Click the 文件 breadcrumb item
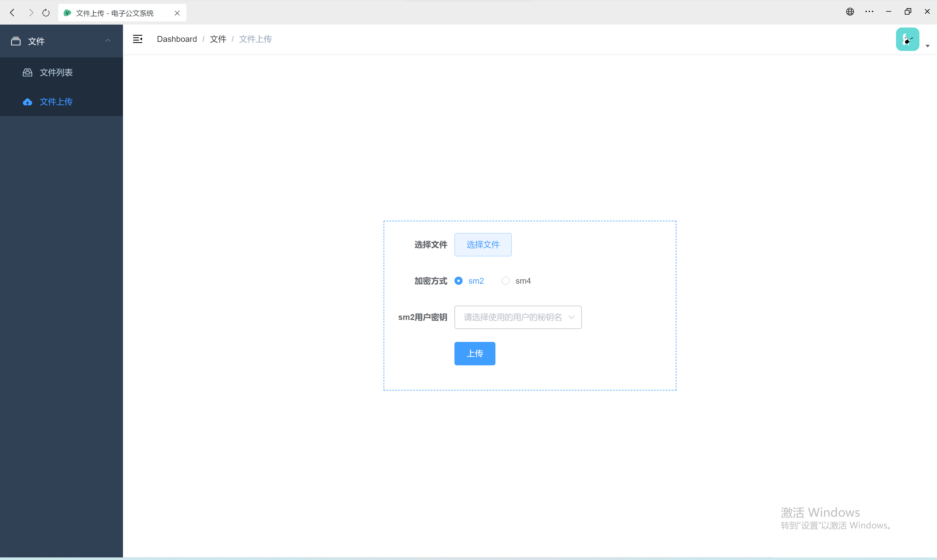 pyautogui.click(x=218, y=39)
